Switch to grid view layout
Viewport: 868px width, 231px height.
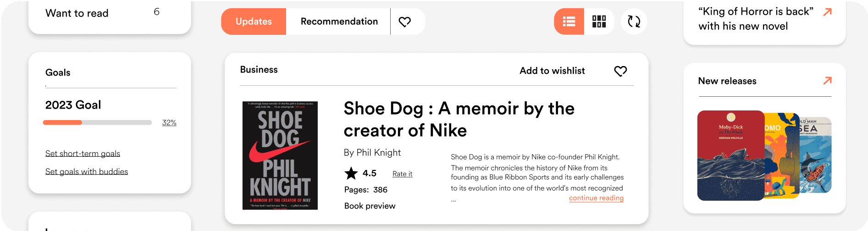point(599,22)
